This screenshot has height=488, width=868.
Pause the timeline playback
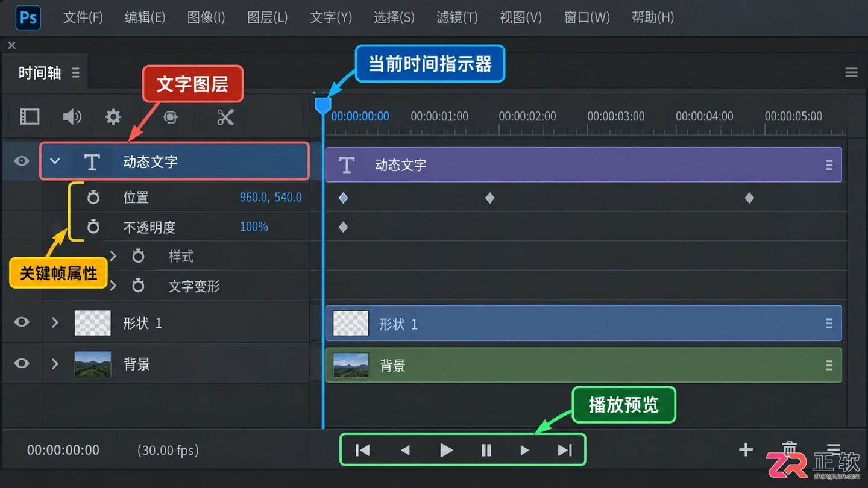(x=486, y=450)
